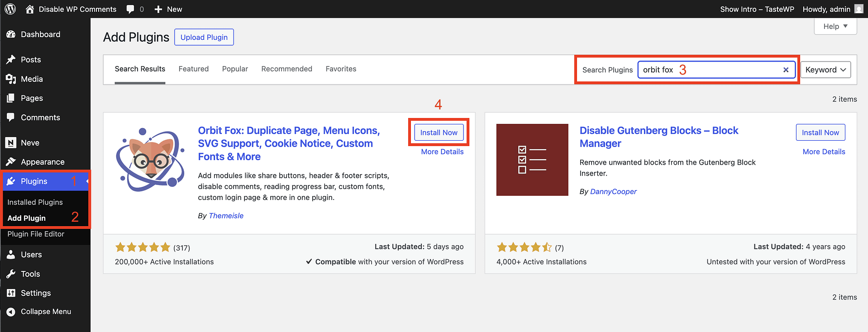Collapse the sidebar menu

(x=45, y=312)
